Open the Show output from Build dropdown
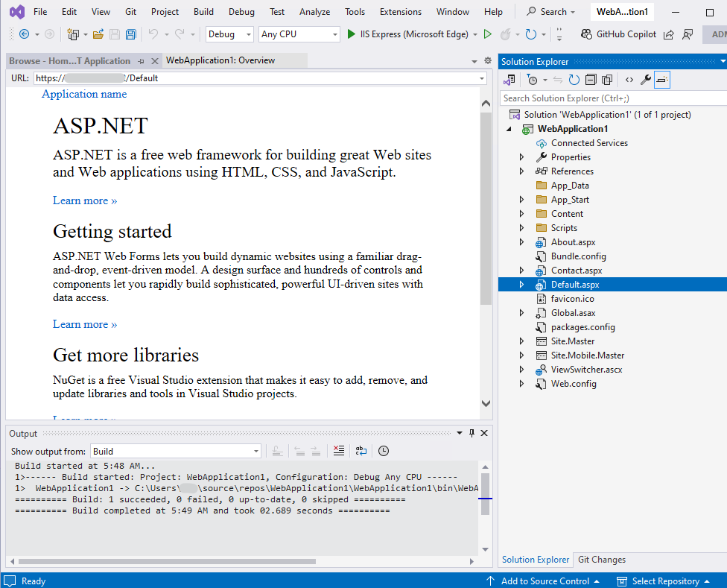Viewport: 727px width, 588px height. 176,451
